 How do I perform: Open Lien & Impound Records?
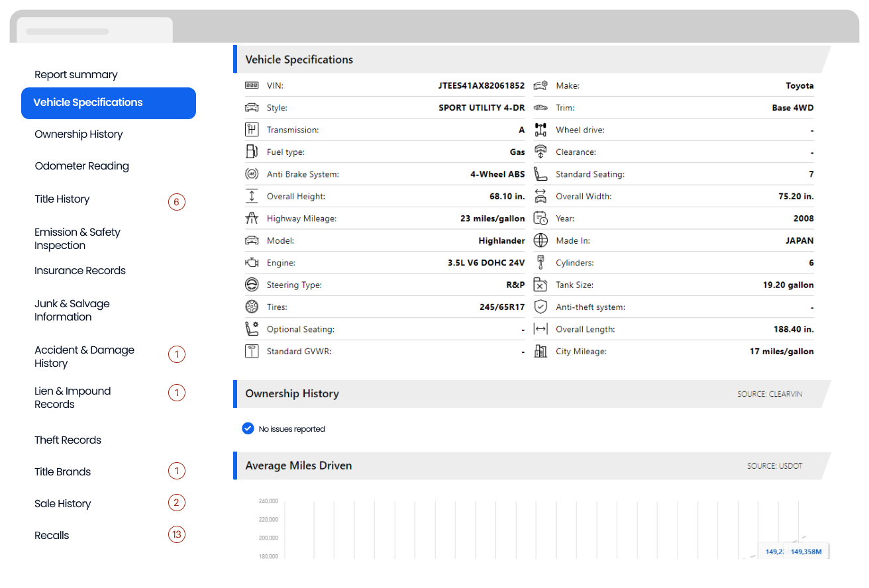pyautogui.click(x=73, y=398)
